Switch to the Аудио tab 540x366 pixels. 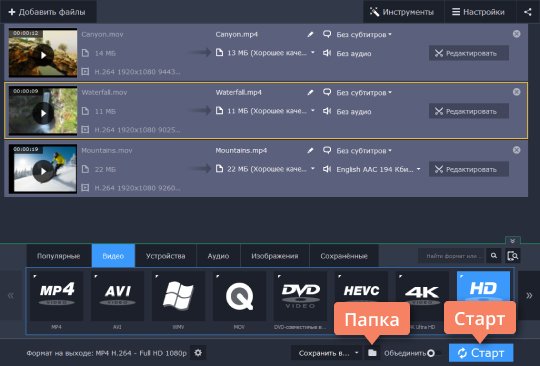pos(218,256)
